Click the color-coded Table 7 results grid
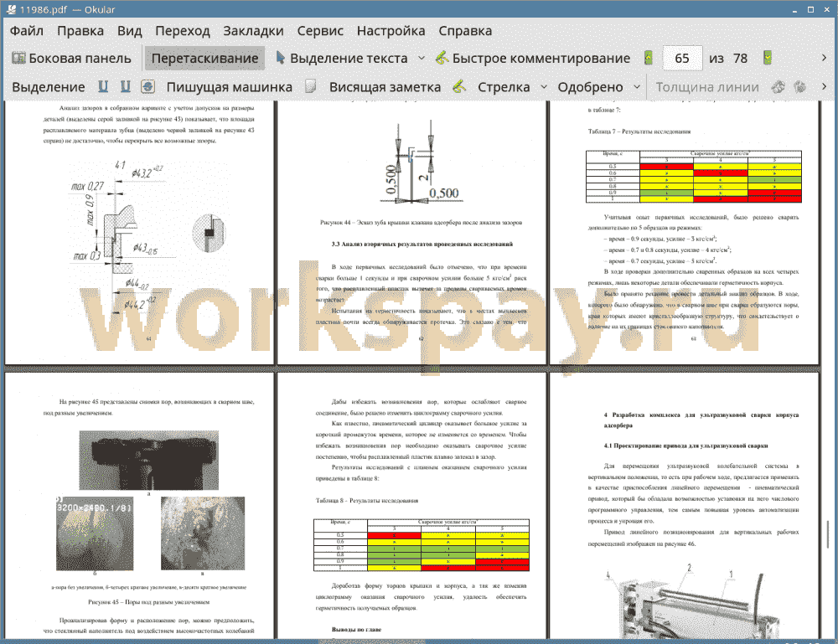Image resolution: width=838 pixels, height=644 pixels. point(694,177)
